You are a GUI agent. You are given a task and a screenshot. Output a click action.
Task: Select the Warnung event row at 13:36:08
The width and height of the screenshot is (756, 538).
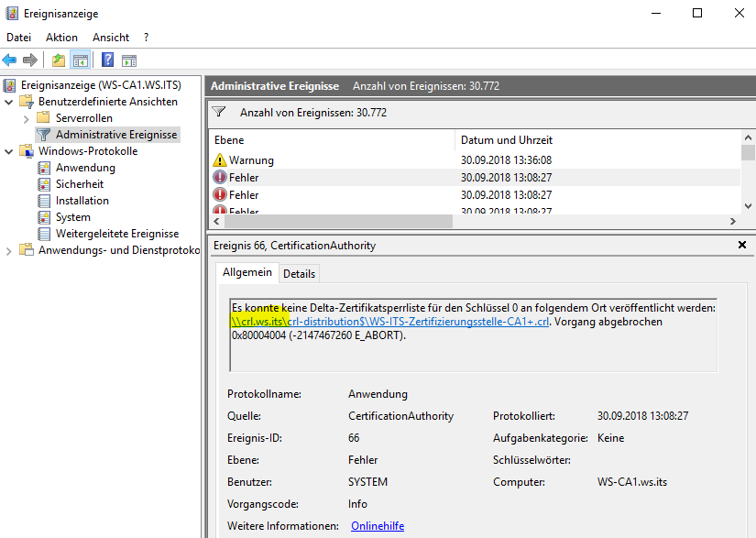pos(475,160)
